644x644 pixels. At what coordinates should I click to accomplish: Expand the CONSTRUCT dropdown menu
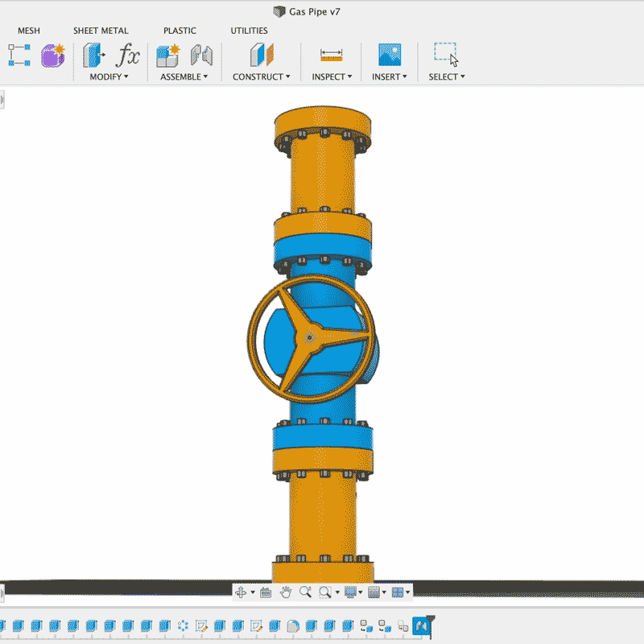pyautogui.click(x=262, y=77)
